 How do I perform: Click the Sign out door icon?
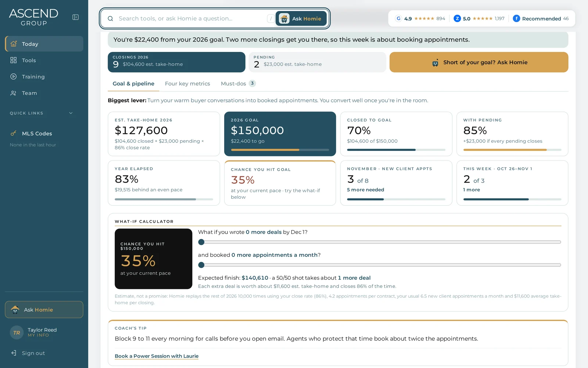coord(14,353)
